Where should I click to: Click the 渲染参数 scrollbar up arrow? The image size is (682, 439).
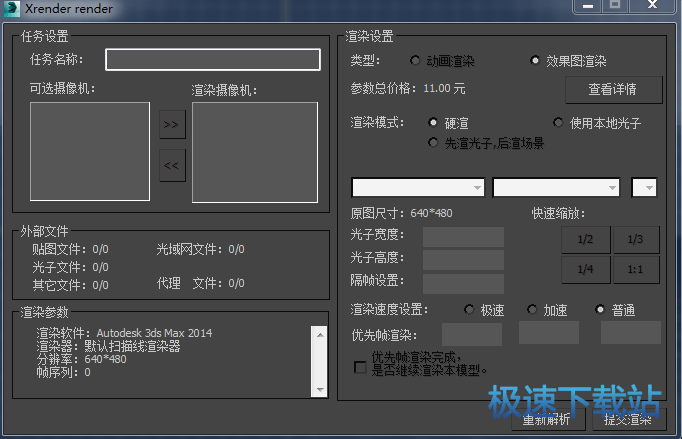320,335
